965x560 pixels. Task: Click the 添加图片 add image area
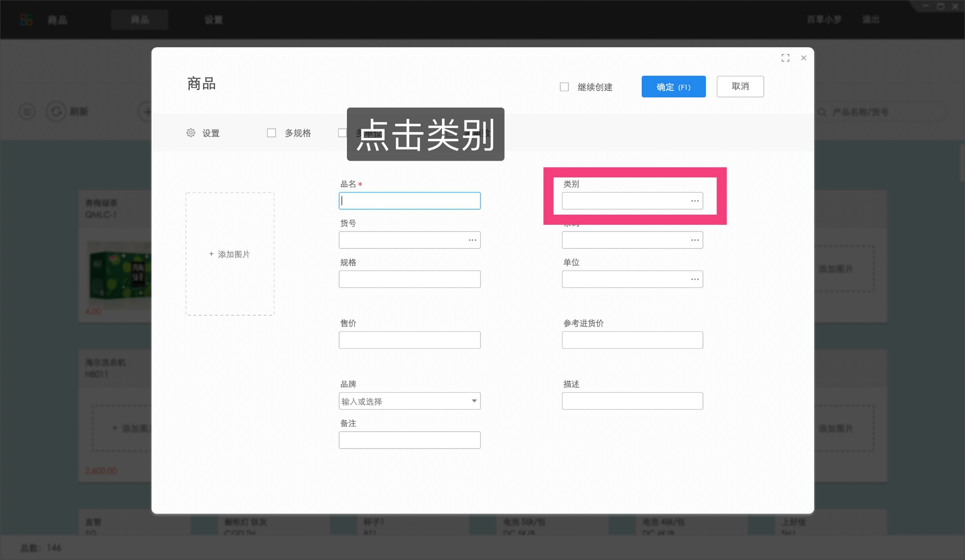pos(230,254)
